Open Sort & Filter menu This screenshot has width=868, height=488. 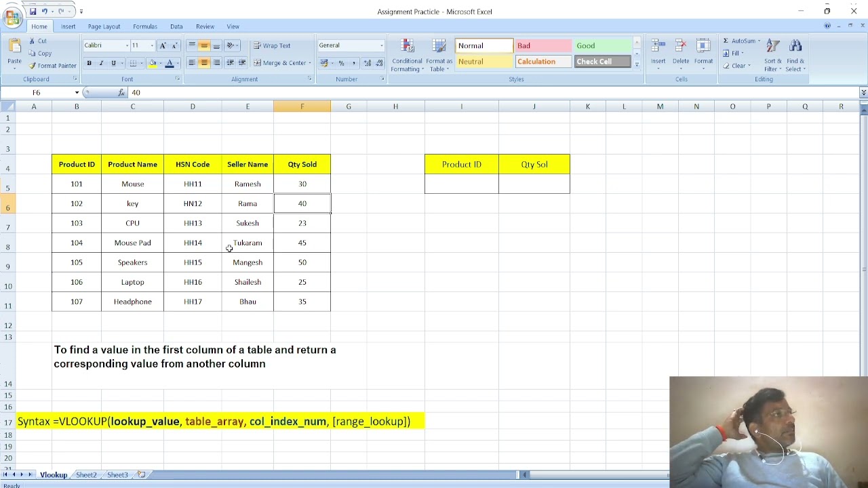tap(772, 55)
